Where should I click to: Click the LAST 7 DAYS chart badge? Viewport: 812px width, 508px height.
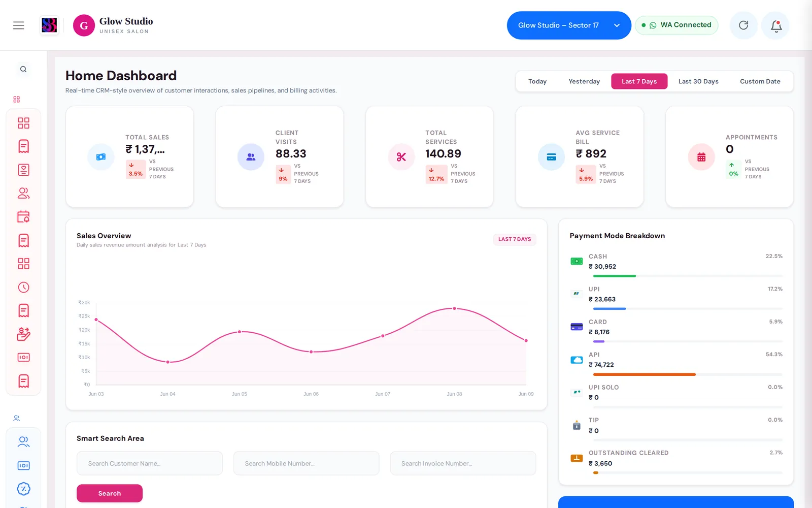point(515,239)
